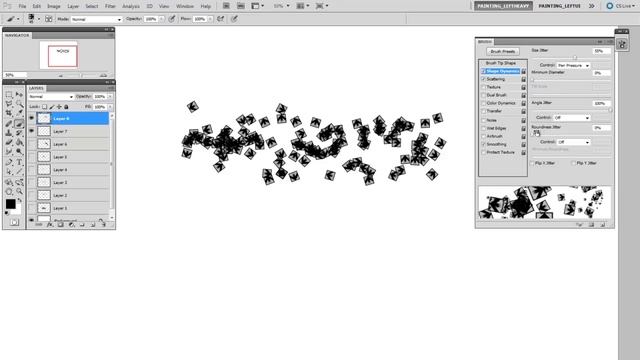Viewport: 640px width, 360px height.
Task: Check the Flip Y Jitter option
Action: pyautogui.click(x=574, y=163)
